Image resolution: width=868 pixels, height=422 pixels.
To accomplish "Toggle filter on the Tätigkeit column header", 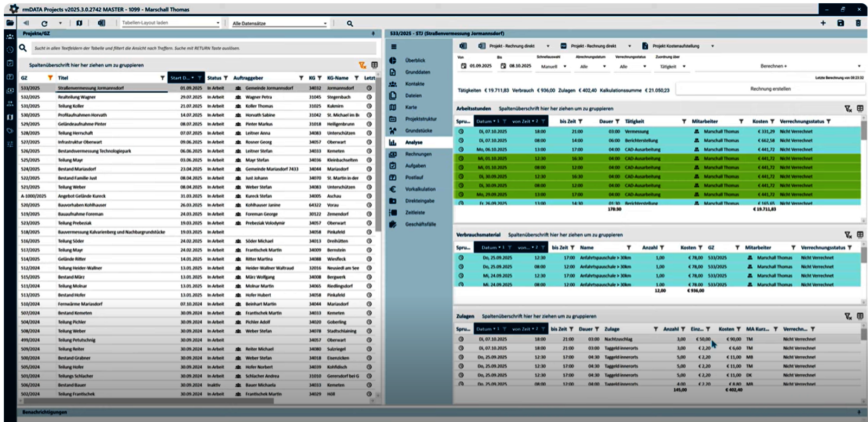I will [684, 122].
